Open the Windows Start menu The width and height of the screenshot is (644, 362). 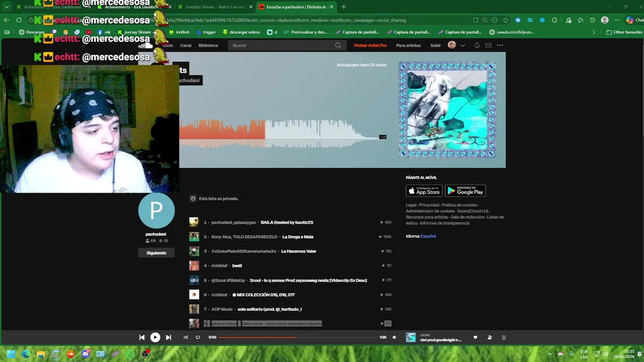tap(11, 354)
